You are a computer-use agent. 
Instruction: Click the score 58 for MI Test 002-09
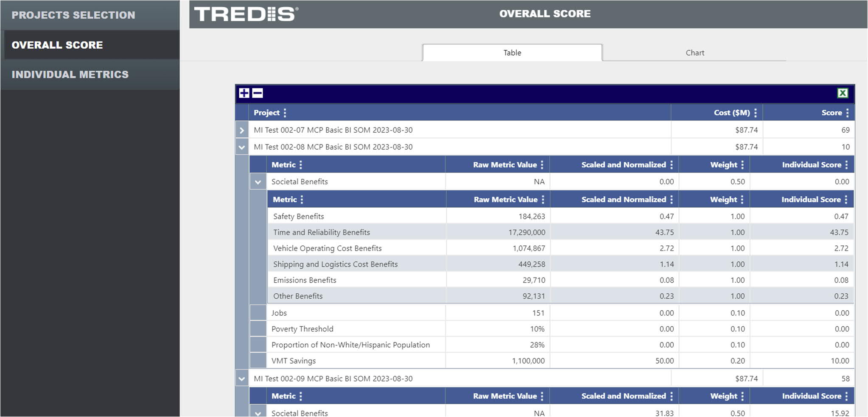(846, 378)
